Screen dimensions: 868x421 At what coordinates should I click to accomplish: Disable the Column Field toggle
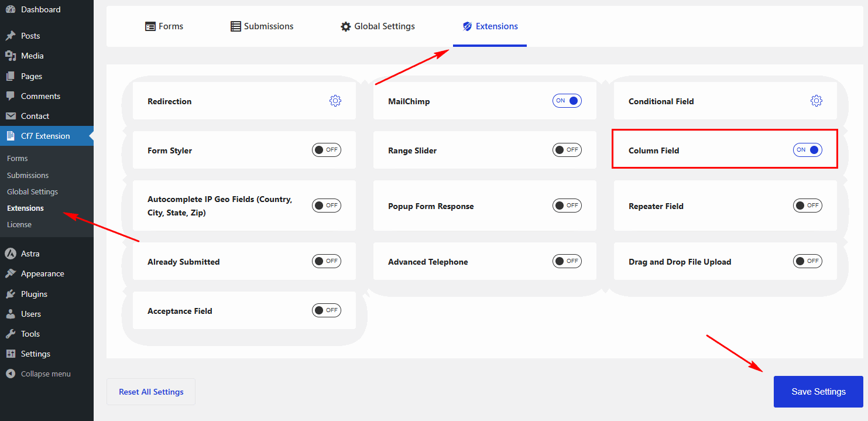click(x=807, y=150)
